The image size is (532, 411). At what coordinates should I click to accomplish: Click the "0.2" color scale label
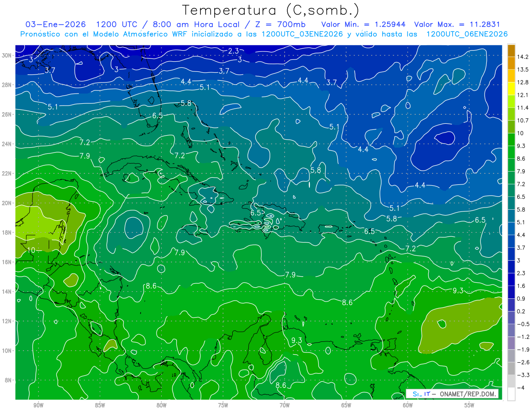[x=521, y=311]
